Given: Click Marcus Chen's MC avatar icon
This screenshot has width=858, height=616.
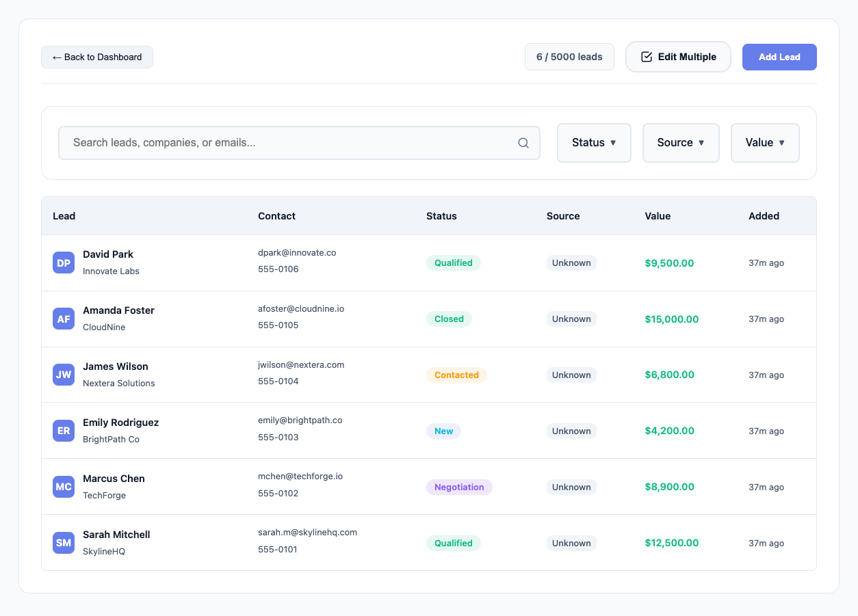Looking at the screenshot, I should click(64, 487).
